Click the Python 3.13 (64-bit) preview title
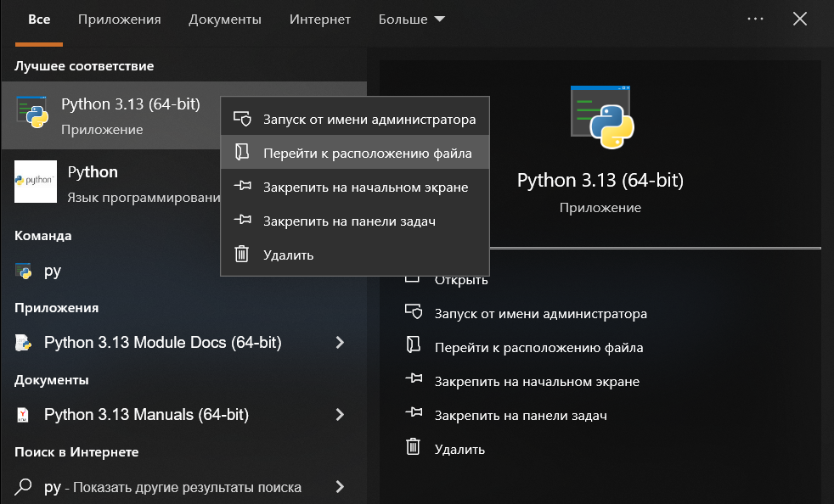 pyautogui.click(x=600, y=180)
